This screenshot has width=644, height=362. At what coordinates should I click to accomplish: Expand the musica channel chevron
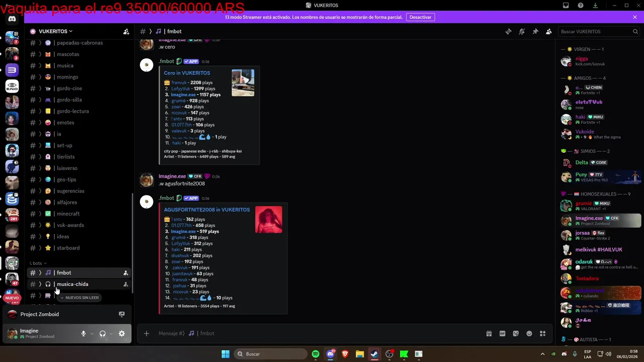pos(40,66)
